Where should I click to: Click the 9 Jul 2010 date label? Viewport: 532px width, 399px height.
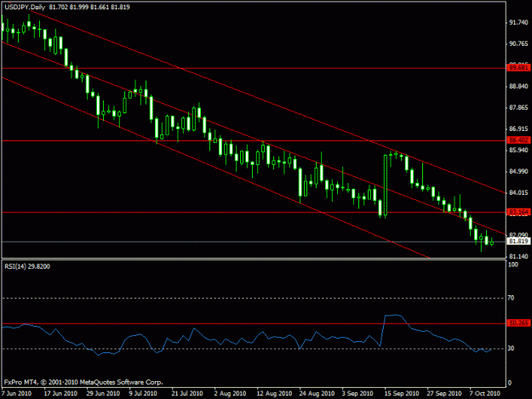tap(143, 394)
